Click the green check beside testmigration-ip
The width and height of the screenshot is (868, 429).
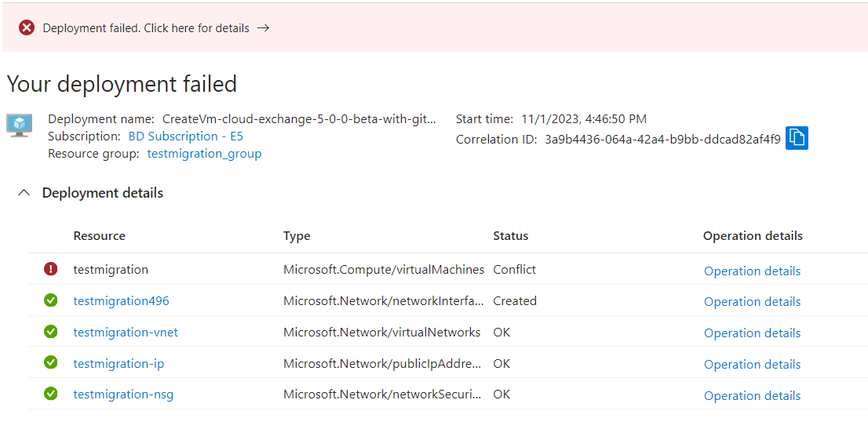[50, 362]
